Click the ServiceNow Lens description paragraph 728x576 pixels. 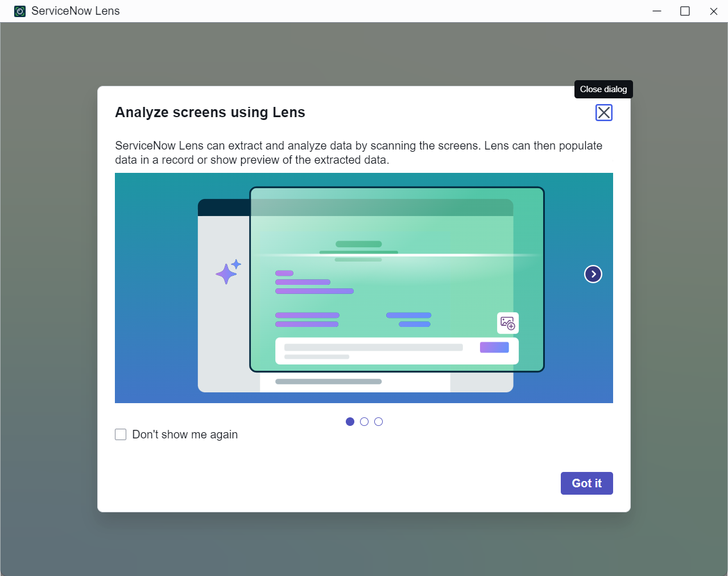pos(358,152)
